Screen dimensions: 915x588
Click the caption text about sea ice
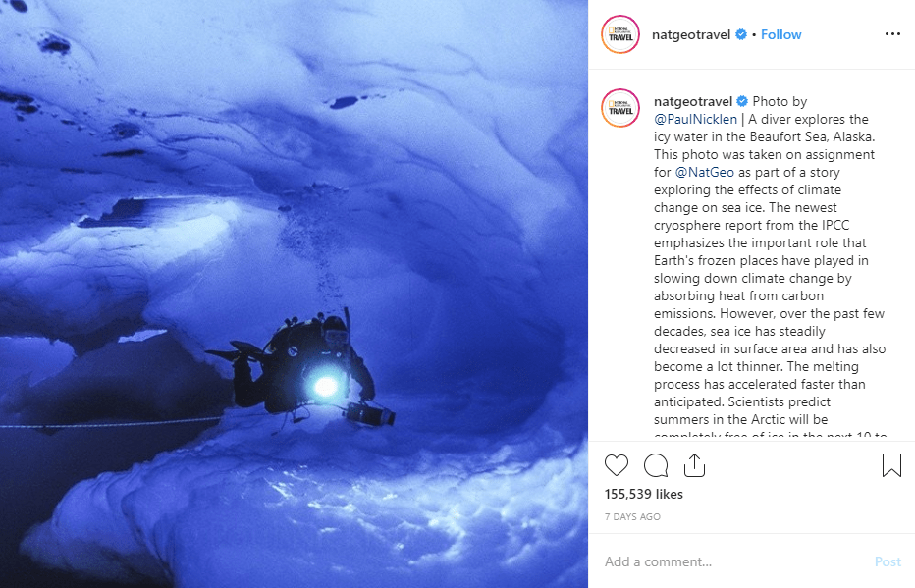771,268
